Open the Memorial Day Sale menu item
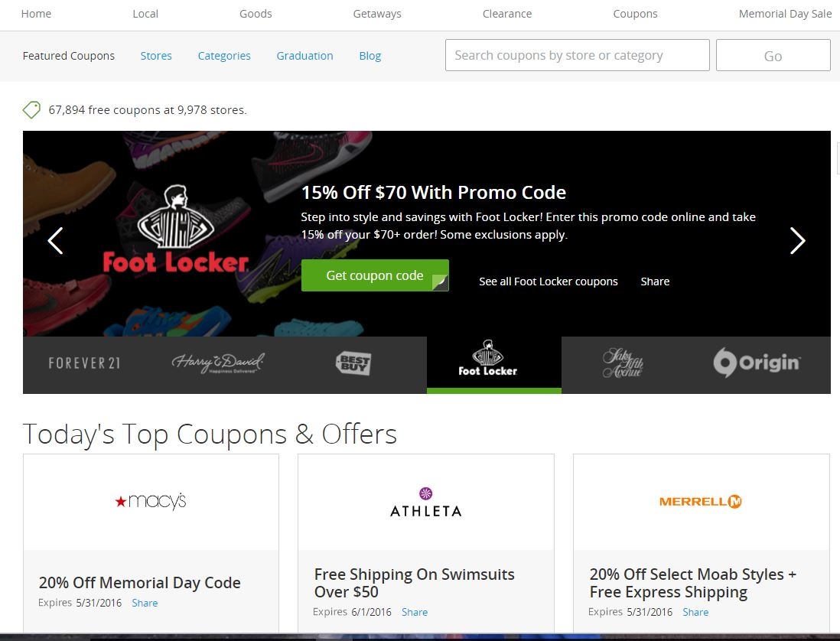840x641 pixels. [x=786, y=14]
